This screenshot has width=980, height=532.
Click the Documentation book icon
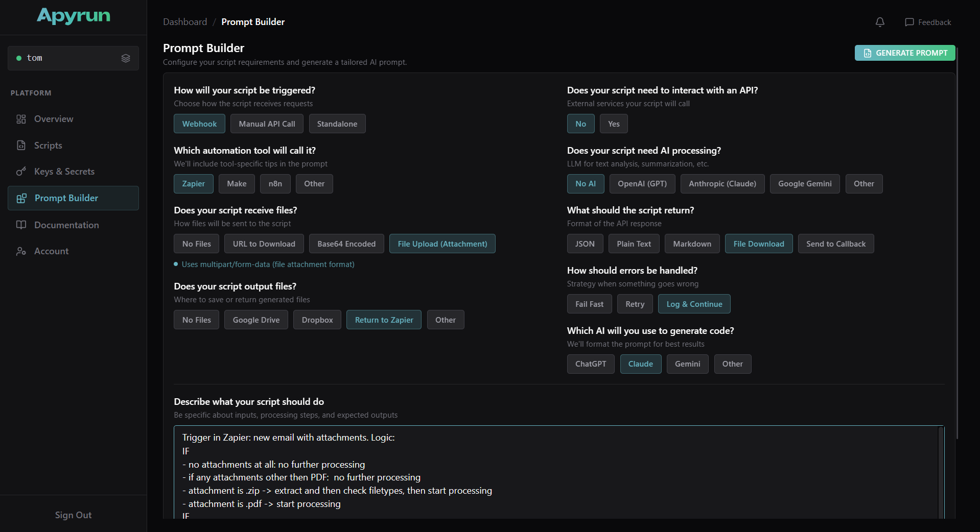21,225
